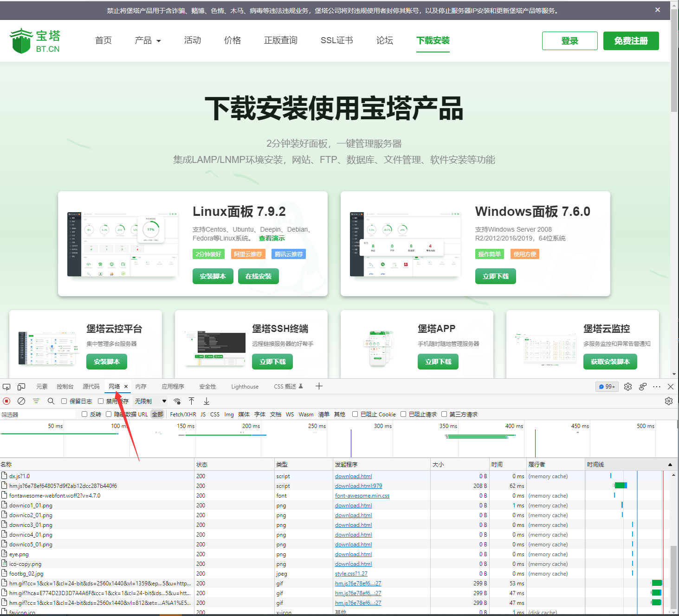This screenshot has width=679, height=616.
Task: Open initiator font-awesome.min.css link
Action: coord(362,495)
